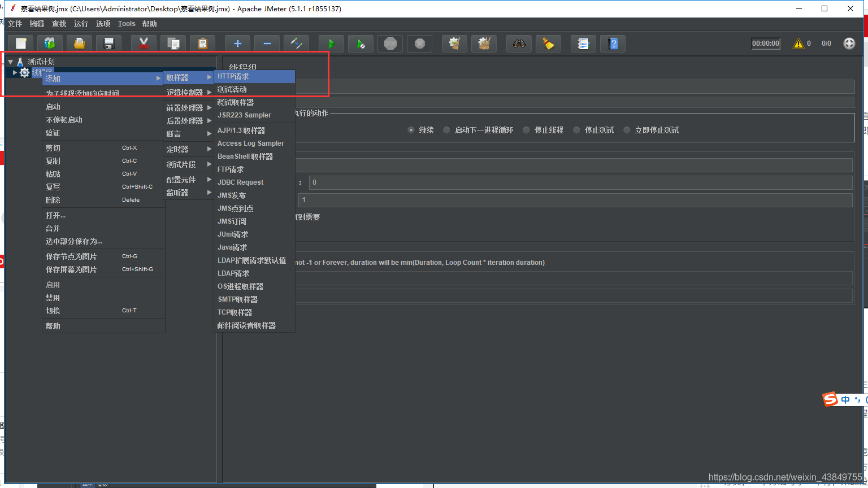Switch the IME 中 language indicator
The width and height of the screenshot is (868, 488).
click(x=845, y=400)
